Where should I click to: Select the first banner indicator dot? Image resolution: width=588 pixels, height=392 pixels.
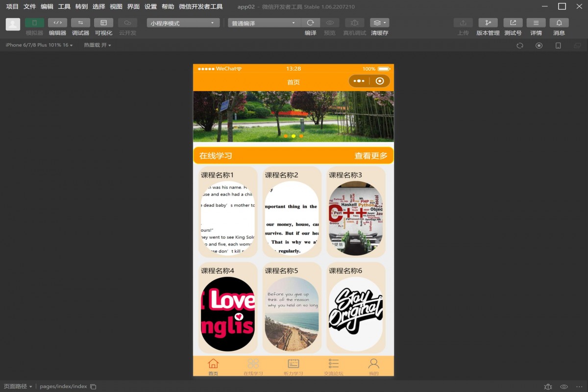(x=286, y=136)
